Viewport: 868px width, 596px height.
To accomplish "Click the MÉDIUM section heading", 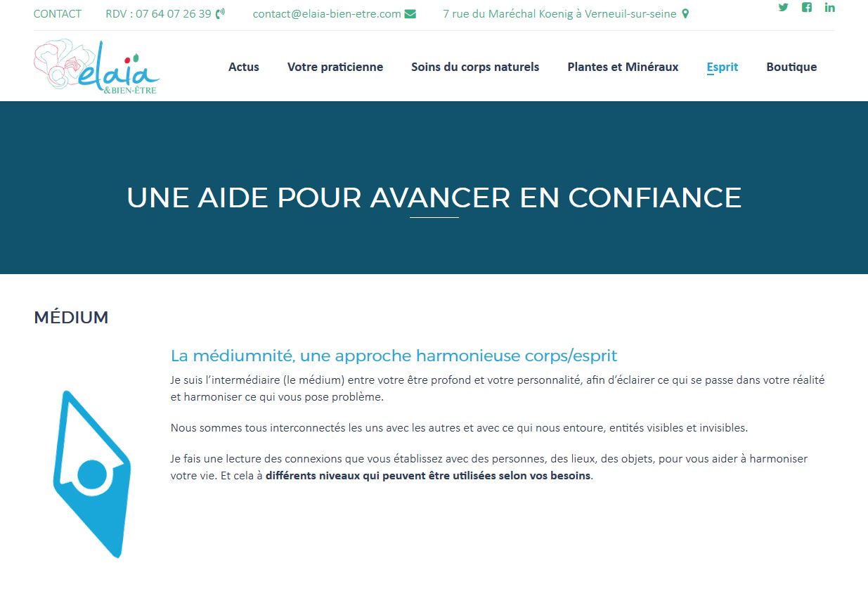I will [71, 318].
